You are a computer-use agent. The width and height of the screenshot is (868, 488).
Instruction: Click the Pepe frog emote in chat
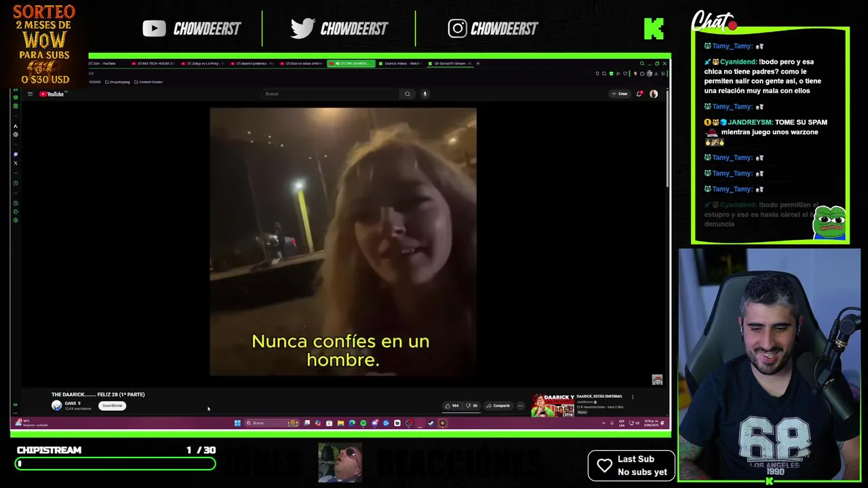click(x=831, y=224)
